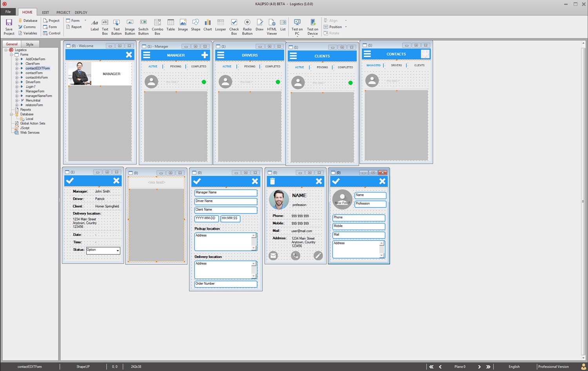Run Test on Device
Screen dimensions: 588x371
pyautogui.click(x=312, y=26)
